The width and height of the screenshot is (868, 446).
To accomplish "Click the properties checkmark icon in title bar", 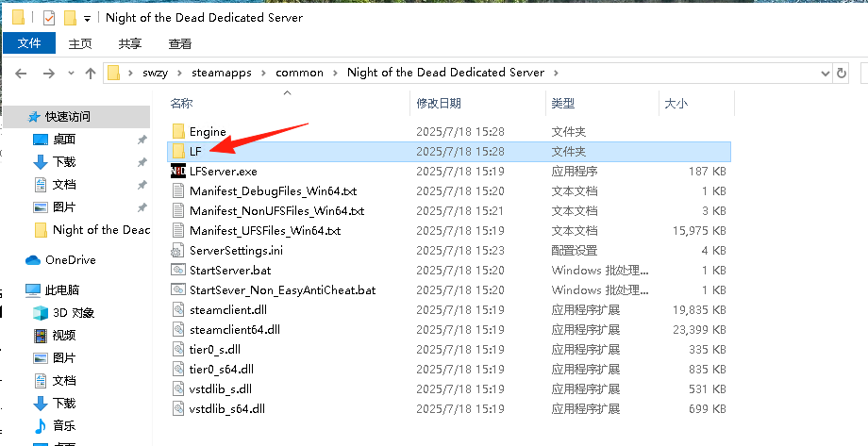I will pyautogui.click(x=49, y=18).
